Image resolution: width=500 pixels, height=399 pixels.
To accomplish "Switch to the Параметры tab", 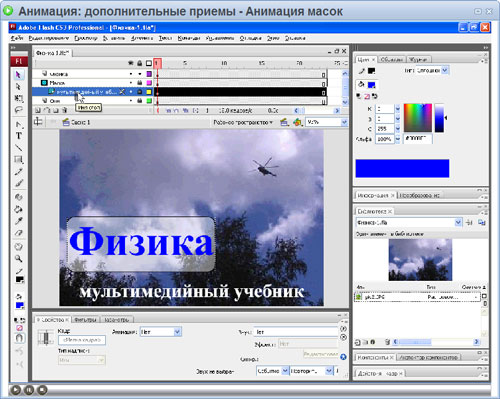I will 117,319.
